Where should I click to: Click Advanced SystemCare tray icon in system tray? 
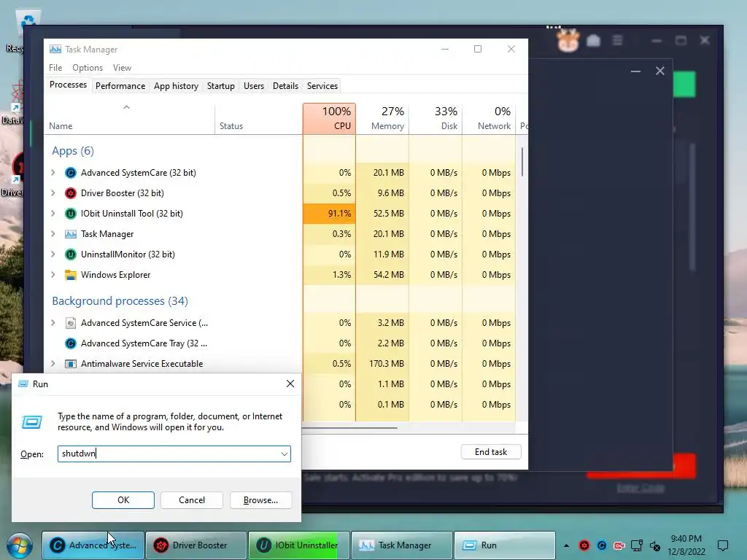[602, 545]
